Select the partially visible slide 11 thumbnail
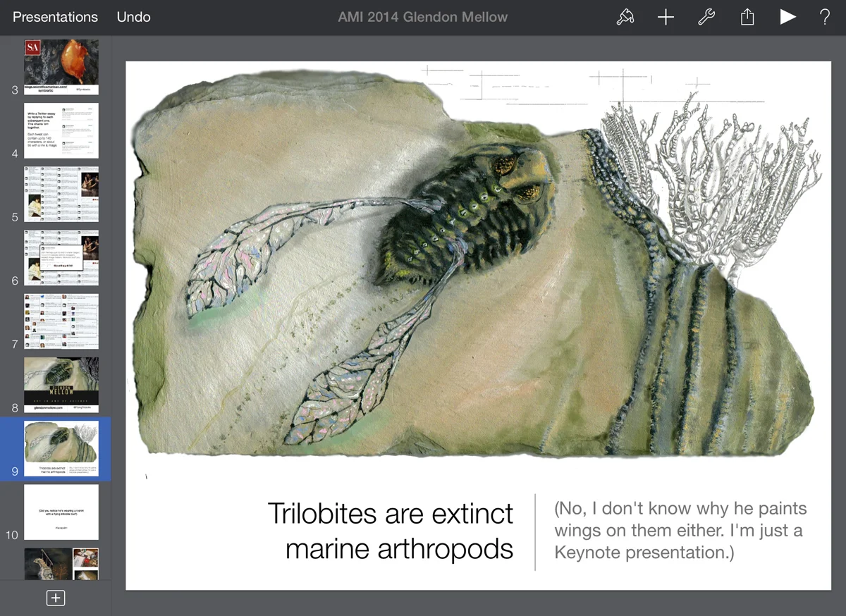The height and width of the screenshot is (616, 846). point(61,564)
